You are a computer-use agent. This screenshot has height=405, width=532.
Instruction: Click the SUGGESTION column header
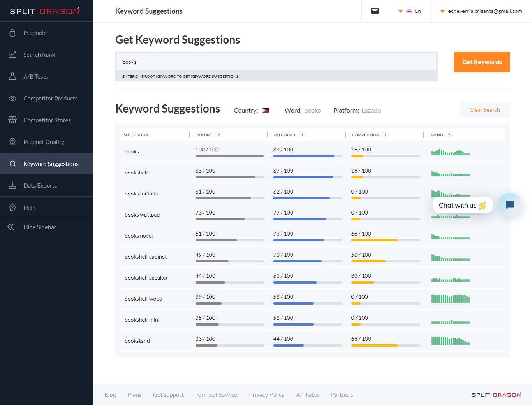click(136, 135)
